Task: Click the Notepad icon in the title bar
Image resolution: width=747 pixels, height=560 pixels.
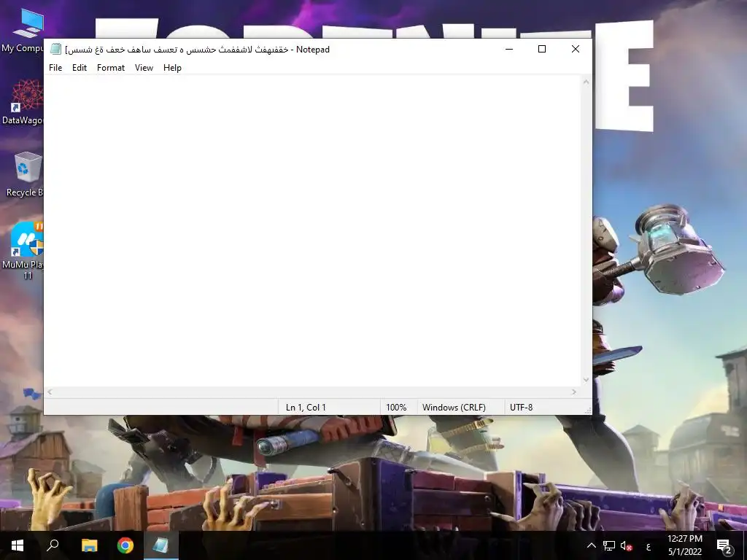Action: click(x=55, y=49)
